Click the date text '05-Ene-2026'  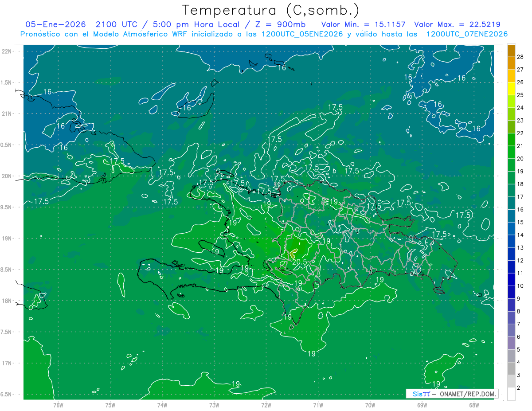[x=55, y=24]
